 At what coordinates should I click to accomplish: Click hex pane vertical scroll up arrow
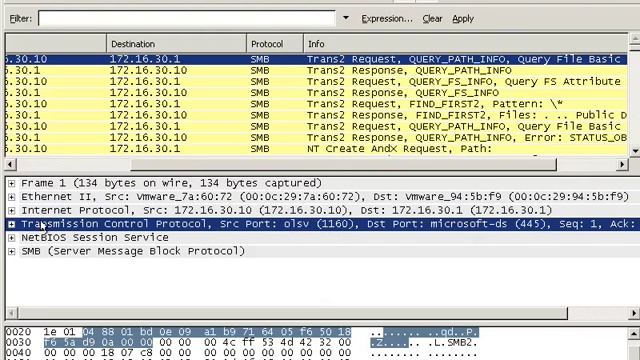pos(634,333)
